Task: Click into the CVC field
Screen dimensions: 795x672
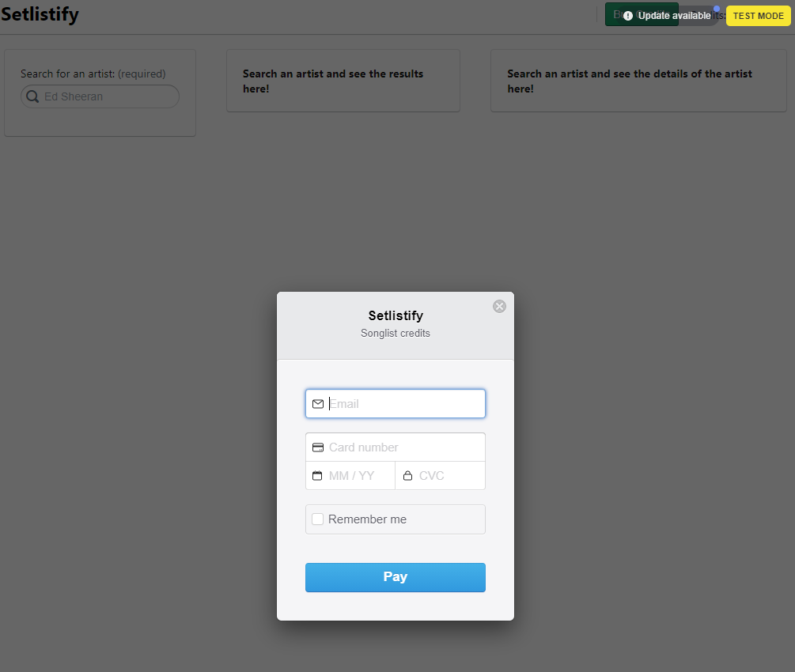Action: point(440,475)
